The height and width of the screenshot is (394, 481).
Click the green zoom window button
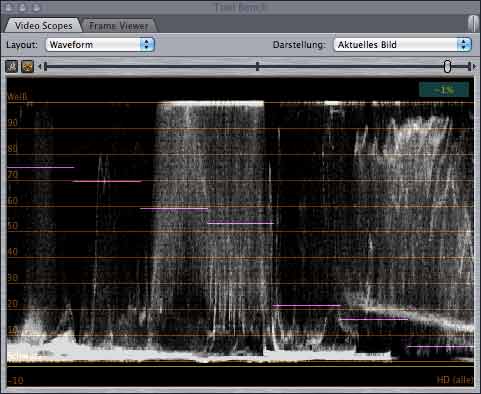[x=36, y=7]
